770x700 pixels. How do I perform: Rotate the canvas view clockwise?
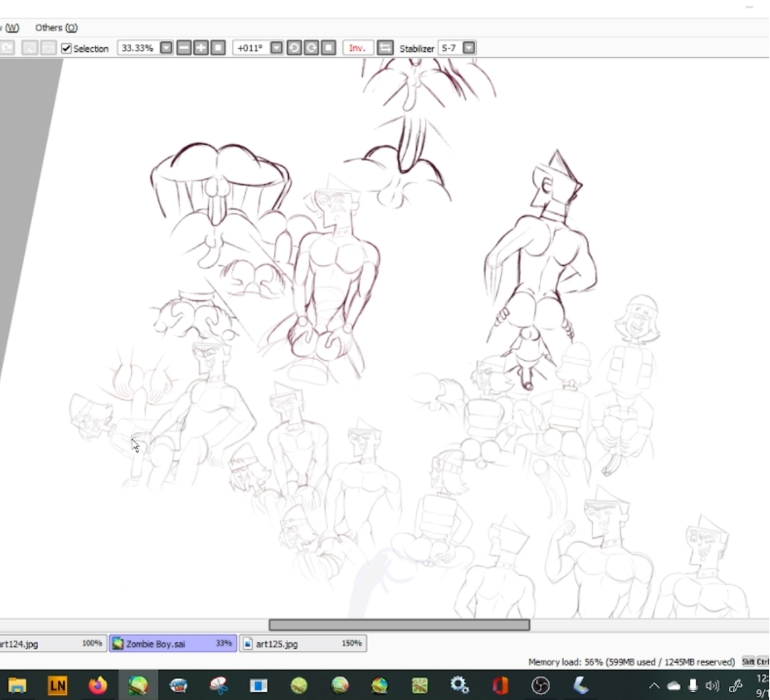311,48
